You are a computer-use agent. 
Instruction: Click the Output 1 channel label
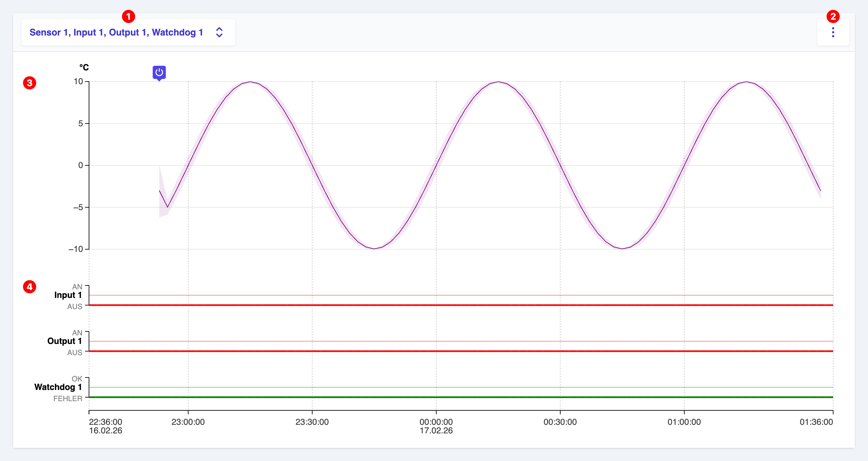pyautogui.click(x=64, y=341)
